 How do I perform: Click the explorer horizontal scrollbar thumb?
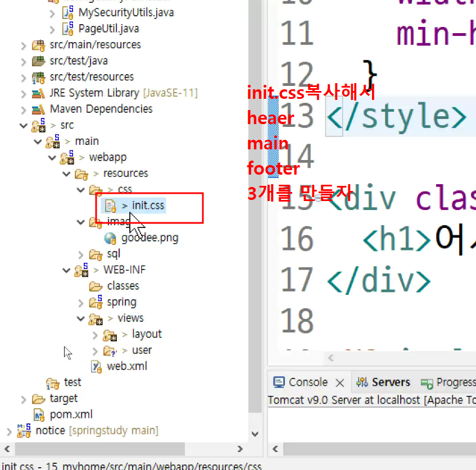tap(100, 449)
